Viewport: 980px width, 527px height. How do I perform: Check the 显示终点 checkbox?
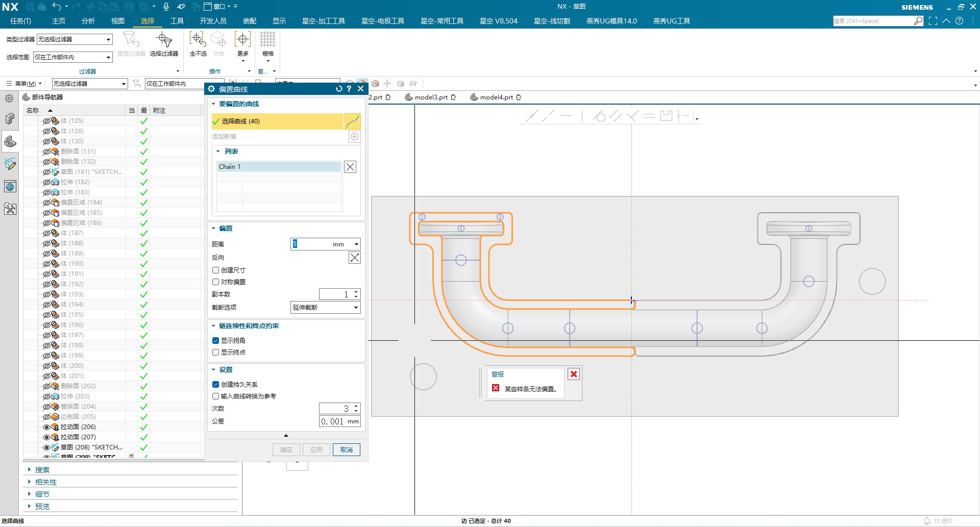click(x=215, y=352)
